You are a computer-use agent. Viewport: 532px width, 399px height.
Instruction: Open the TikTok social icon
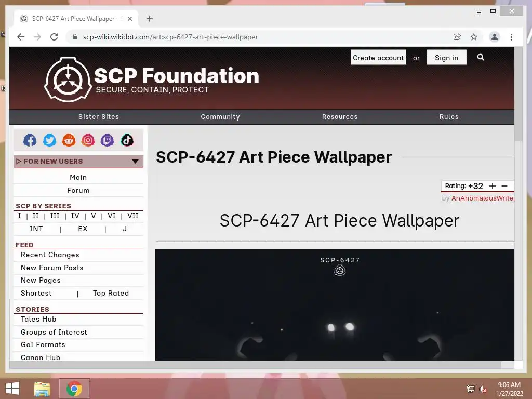click(x=127, y=140)
